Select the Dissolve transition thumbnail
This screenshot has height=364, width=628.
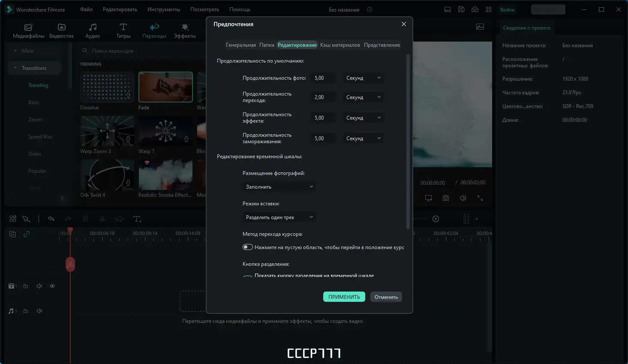(x=107, y=87)
